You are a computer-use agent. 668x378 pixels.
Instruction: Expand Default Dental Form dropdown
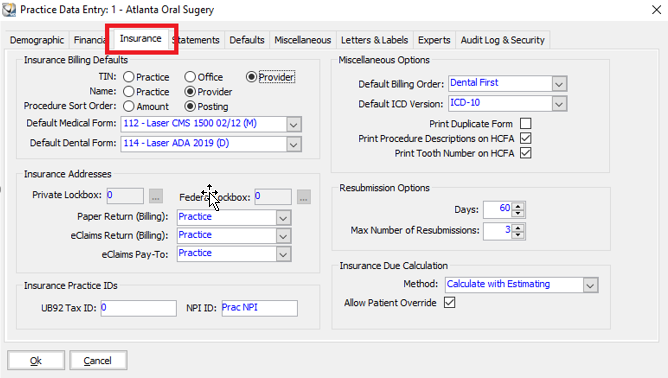point(294,144)
